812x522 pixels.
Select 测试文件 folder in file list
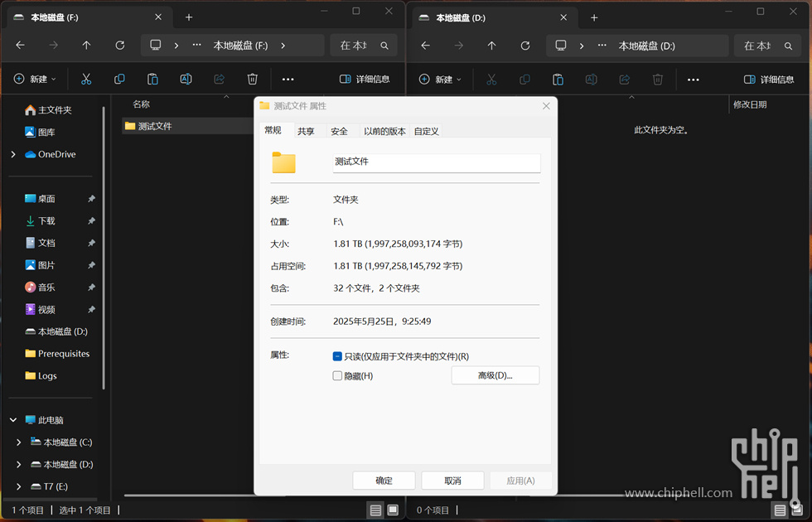tap(187, 126)
